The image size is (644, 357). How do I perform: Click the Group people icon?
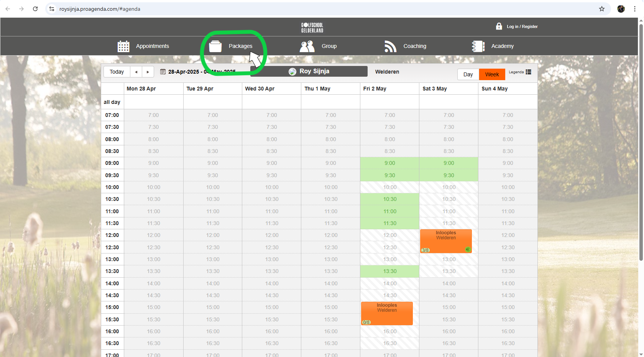[307, 46]
